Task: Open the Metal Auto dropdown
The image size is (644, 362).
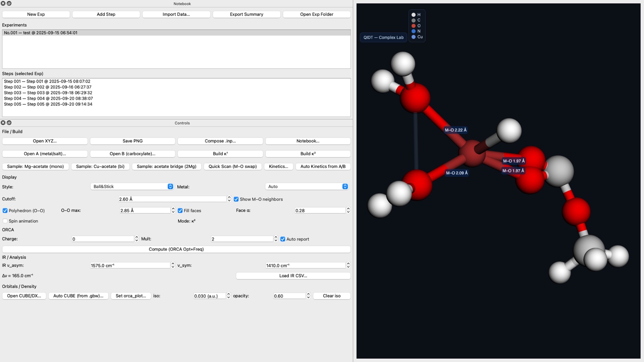Action: (x=306, y=186)
